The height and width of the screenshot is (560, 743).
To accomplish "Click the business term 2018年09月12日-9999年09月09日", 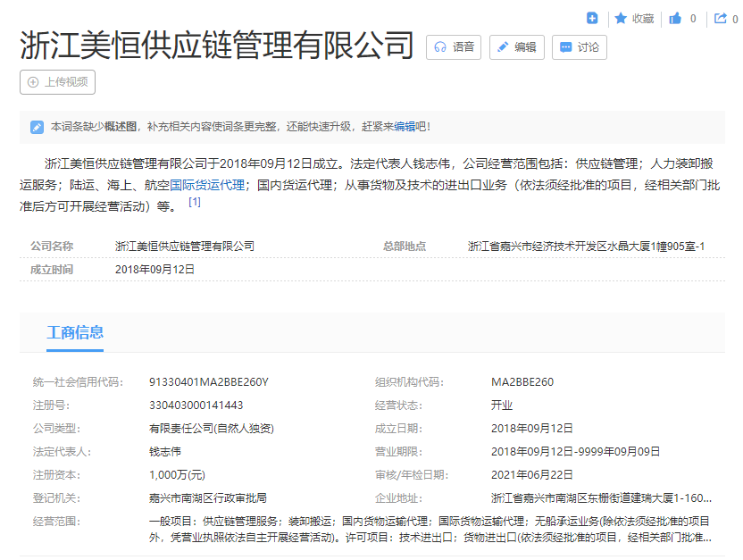I will pos(575,452).
